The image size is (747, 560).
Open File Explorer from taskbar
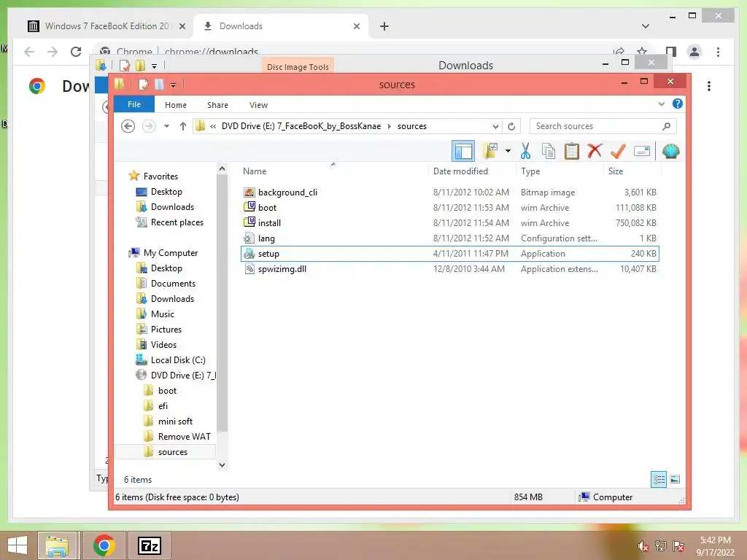57,545
